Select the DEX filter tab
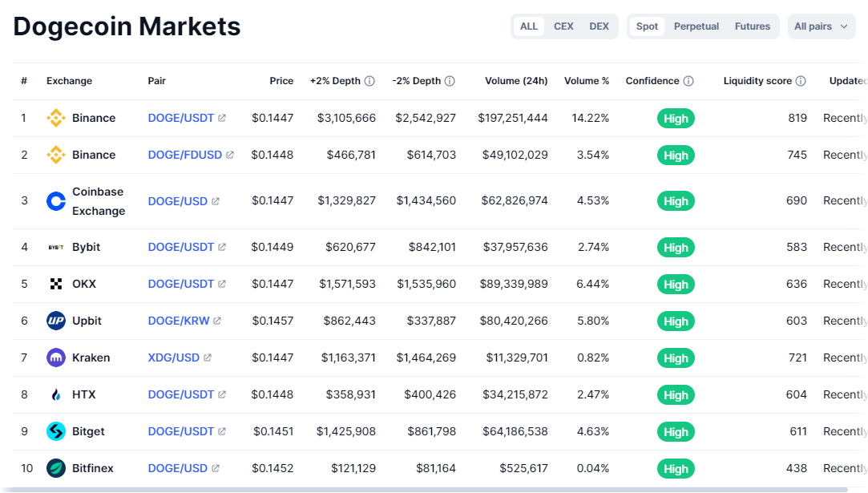This screenshot has width=868, height=493. click(x=599, y=26)
